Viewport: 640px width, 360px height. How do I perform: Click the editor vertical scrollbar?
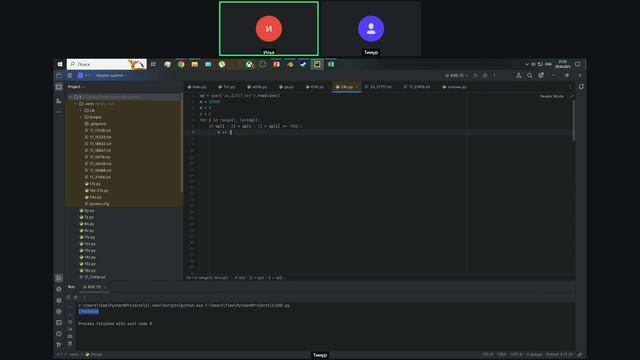tap(573, 121)
